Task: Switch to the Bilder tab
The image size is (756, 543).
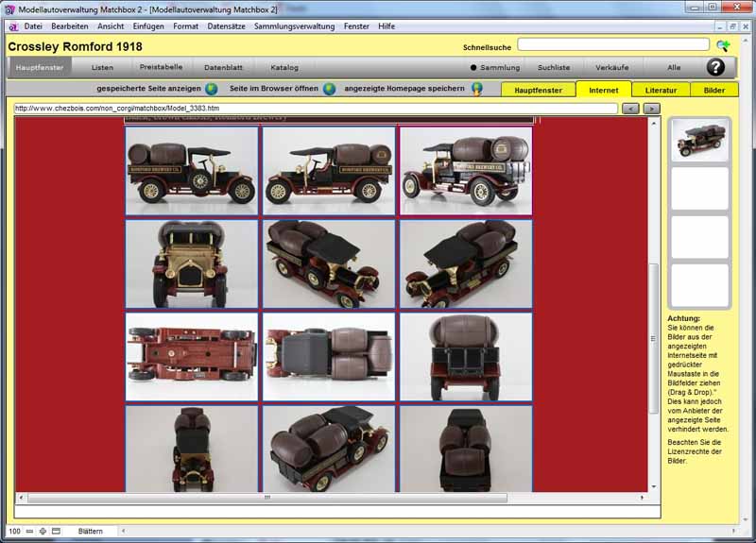Action: tap(714, 90)
